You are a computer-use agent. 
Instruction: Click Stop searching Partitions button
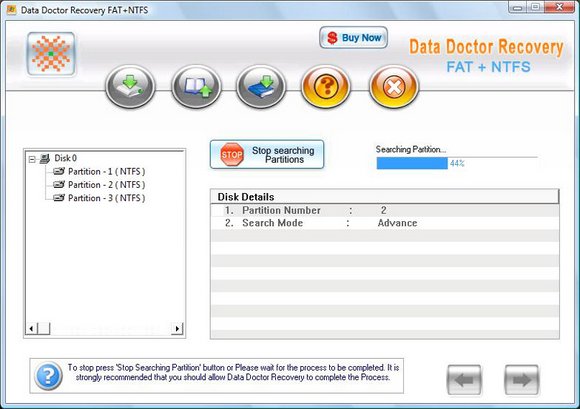(x=267, y=155)
